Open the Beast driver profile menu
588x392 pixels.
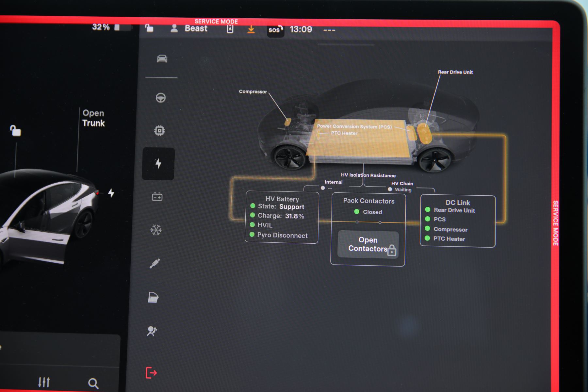(189, 29)
